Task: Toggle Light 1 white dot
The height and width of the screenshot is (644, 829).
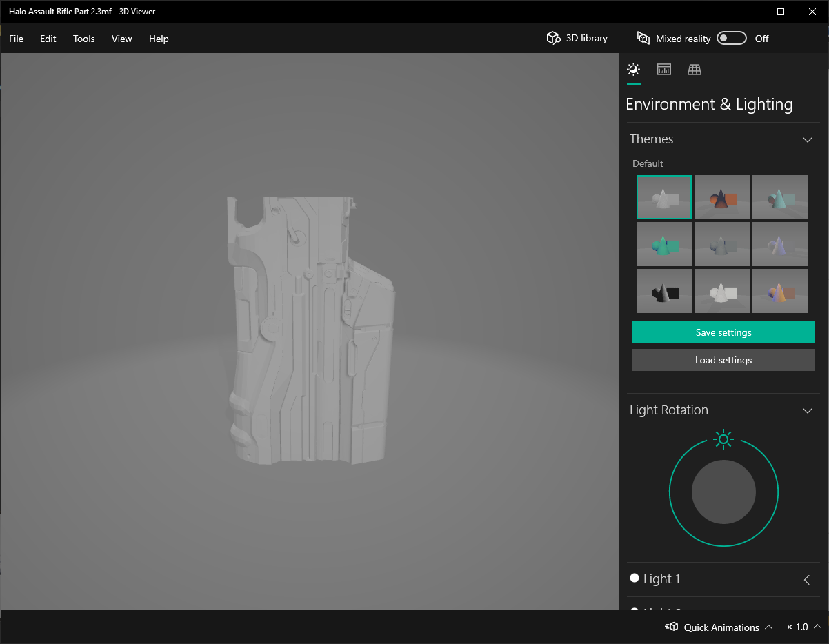Action: (635, 578)
